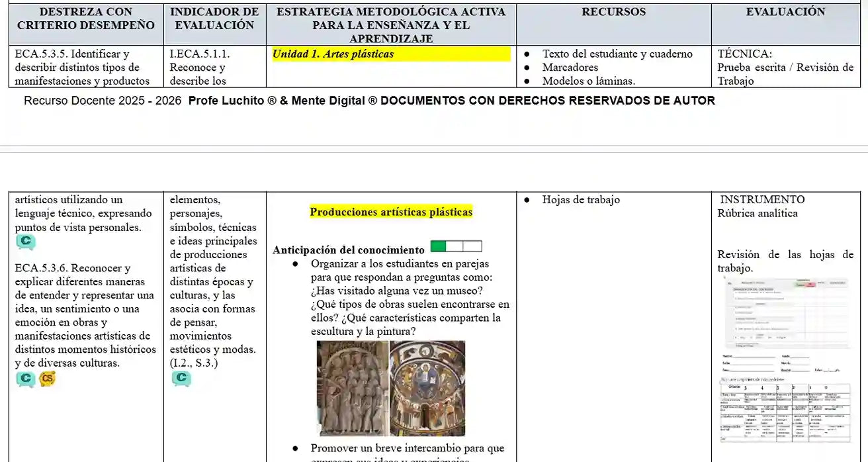This screenshot has height=462, width=868.
Task: Click the 'ECA.5.3.6.' skill code text
Action: (x=41, y=268)
